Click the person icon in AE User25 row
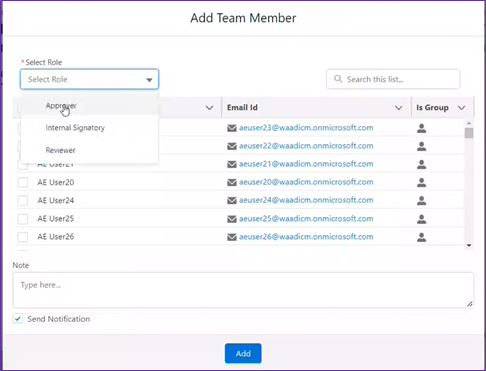This screenshot has height=371, width=486. (421, 219)
